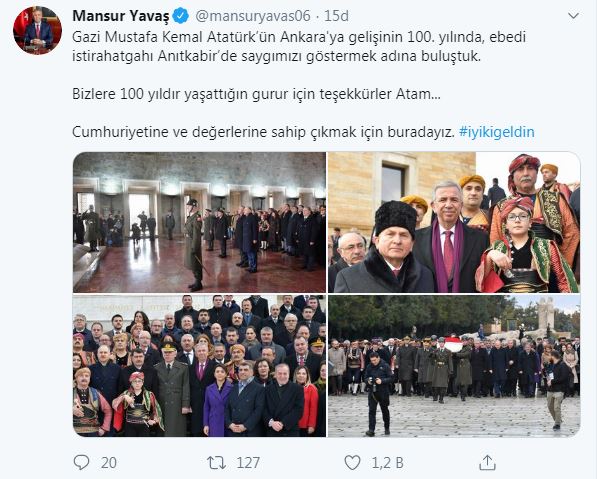Viewport: 597px width, 479px height.
Task: Open the photo with costumed children
Action: [454, 222]
